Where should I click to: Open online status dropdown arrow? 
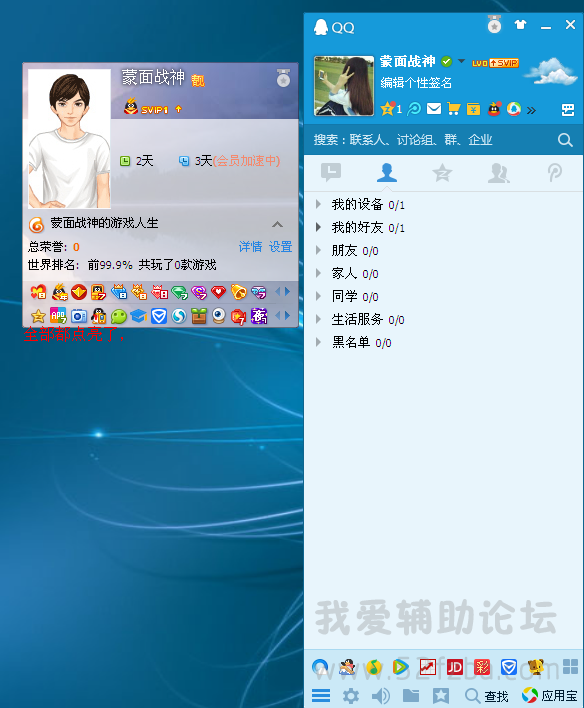[461, 61]
